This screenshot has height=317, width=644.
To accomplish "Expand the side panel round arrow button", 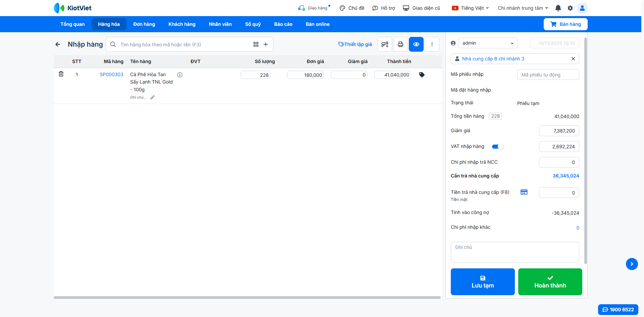I will click(x=632, y=264).
